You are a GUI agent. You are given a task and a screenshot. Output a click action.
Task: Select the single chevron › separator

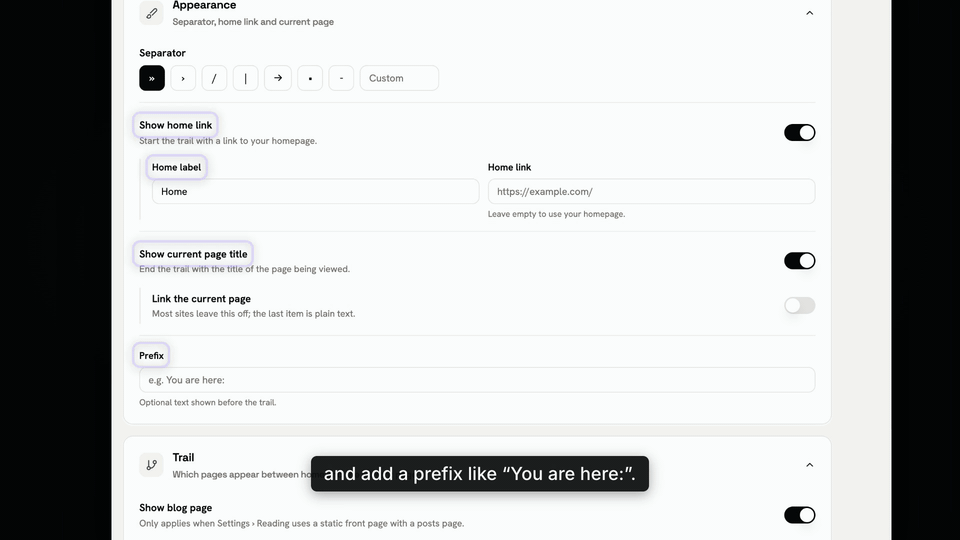click(183, 78)
